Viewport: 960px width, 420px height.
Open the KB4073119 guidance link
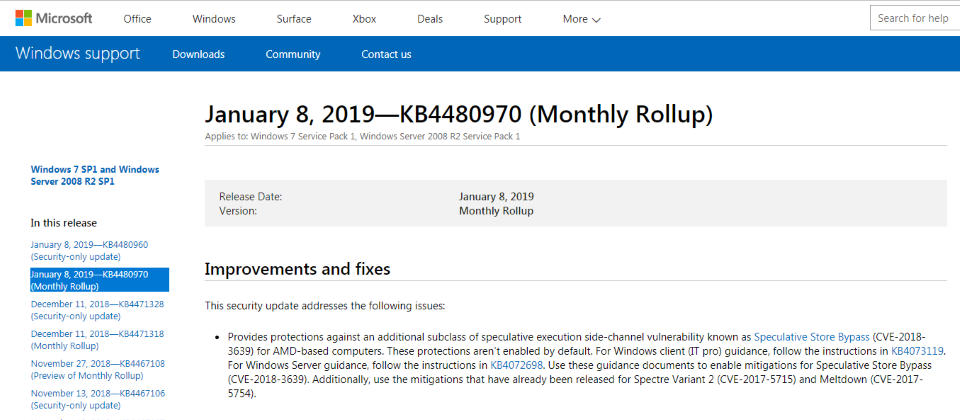pyautogui.click(x=916, y=351)
